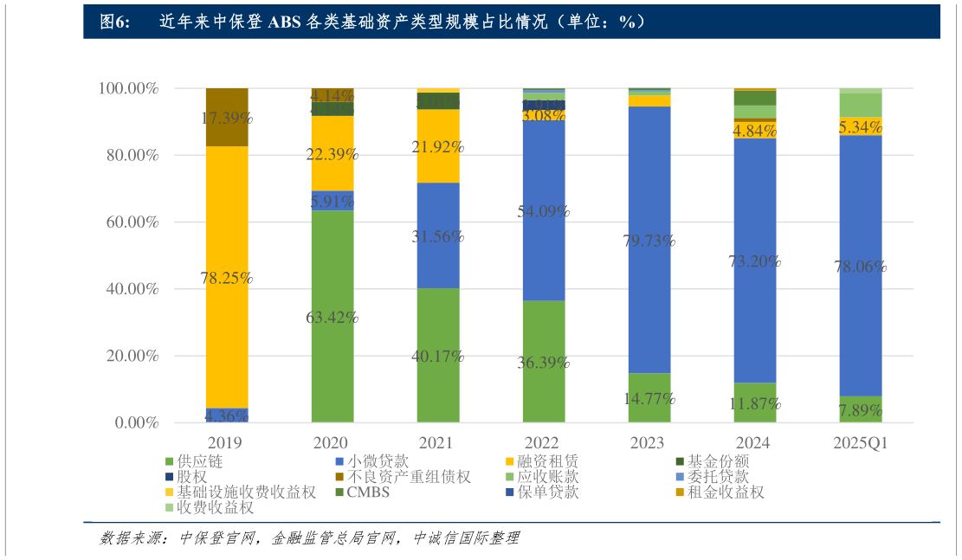Click the green segment of the 2022 bar
This screenshot has height=560, width=962.
[545, 364]
